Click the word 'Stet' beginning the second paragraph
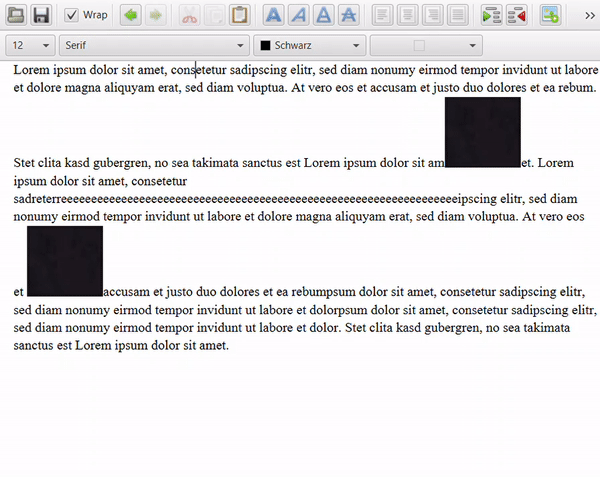The height and width of the screenshot is (477, 600). pyautogui.click(x=24, y=163)
